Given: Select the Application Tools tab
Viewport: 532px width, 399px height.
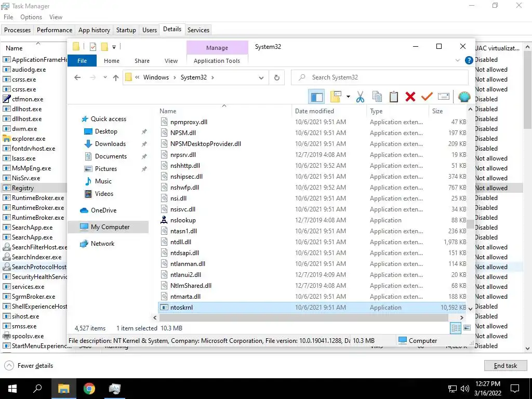Looking at the screenshot, I should coord(217,61).
